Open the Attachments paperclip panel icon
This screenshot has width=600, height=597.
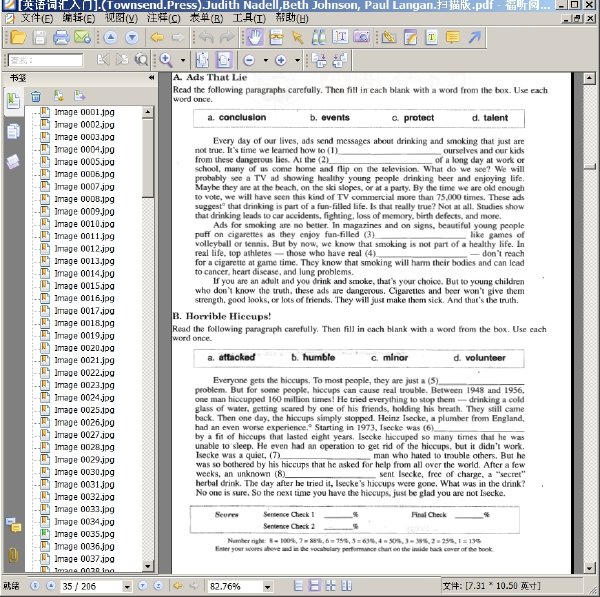(13, 555)
